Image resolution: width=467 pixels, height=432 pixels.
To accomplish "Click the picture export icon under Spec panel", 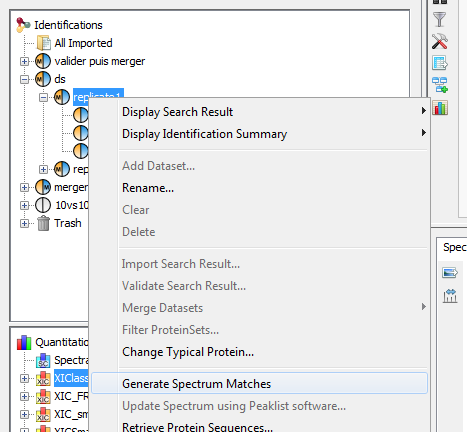I will [x=450, y=273].
